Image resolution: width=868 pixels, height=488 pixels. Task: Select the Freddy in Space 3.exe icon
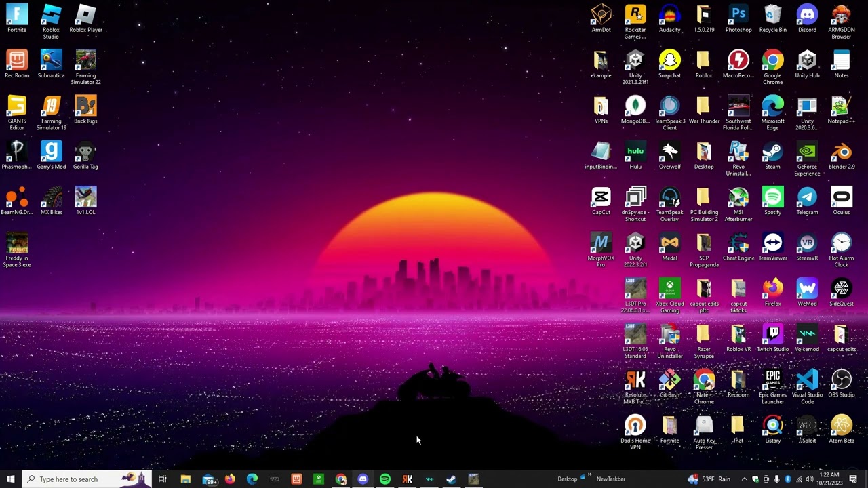pos(17,250)
